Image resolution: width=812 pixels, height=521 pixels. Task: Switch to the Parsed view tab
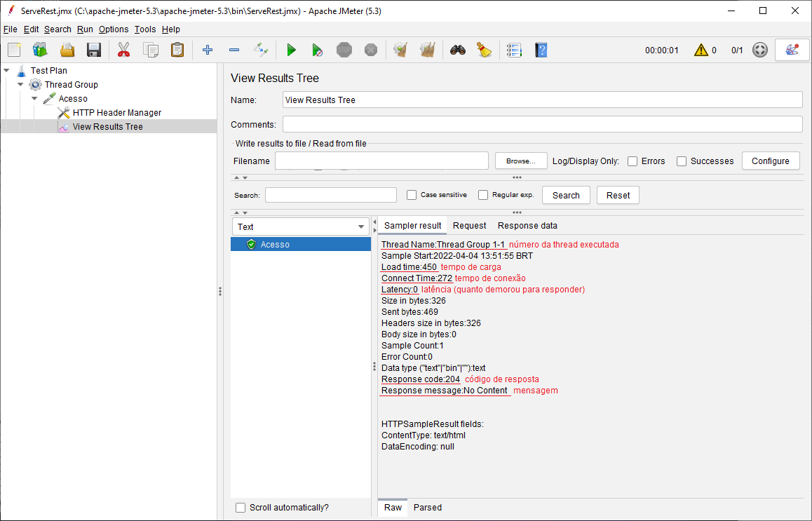click(x=427, y=508)
